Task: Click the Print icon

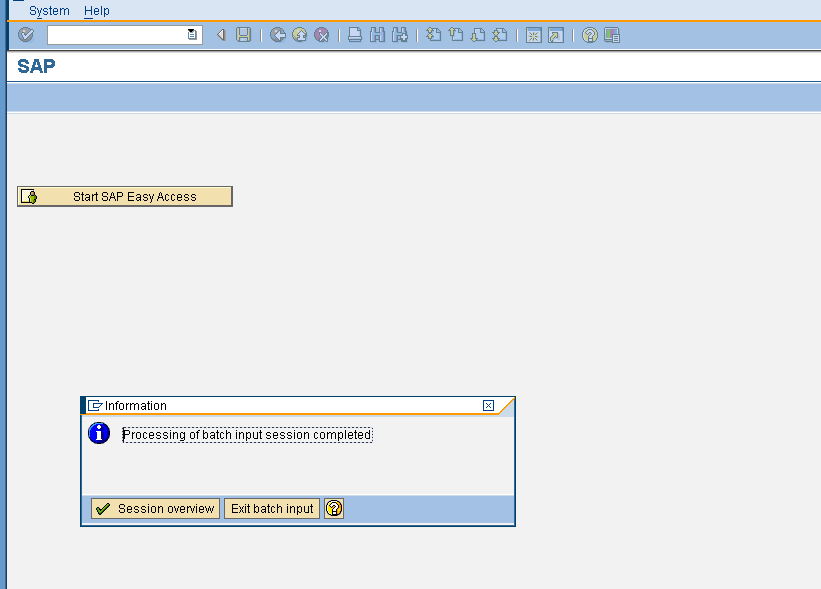Action: [x=354, y=34]
